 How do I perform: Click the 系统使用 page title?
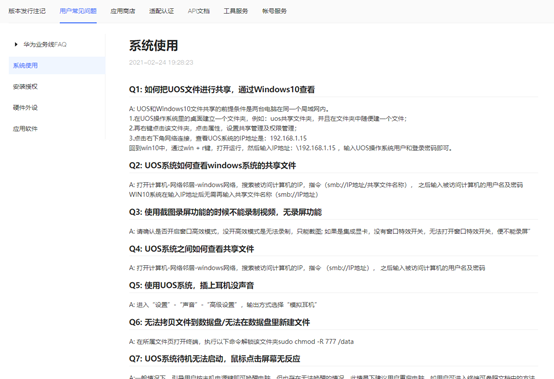pyautogui.click(x=153, y=46)
